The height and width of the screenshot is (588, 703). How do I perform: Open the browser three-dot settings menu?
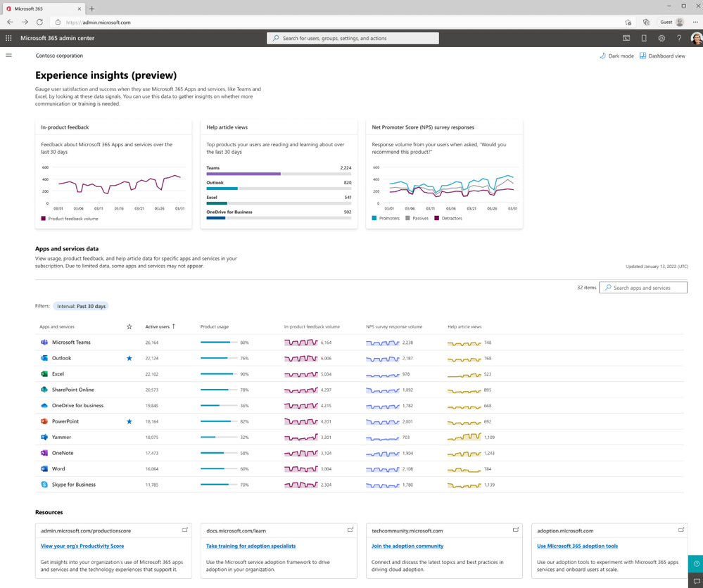pyautogui.click(x=695, y=22)
